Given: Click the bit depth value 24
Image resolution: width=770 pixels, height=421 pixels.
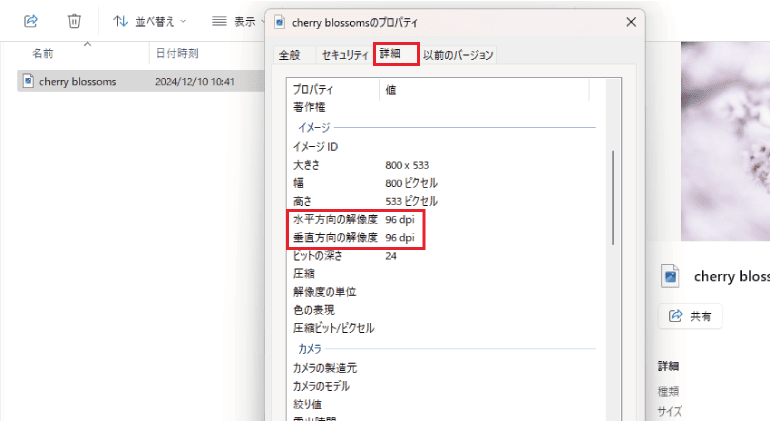Looking at the screenshot, I should click(391, 256).
